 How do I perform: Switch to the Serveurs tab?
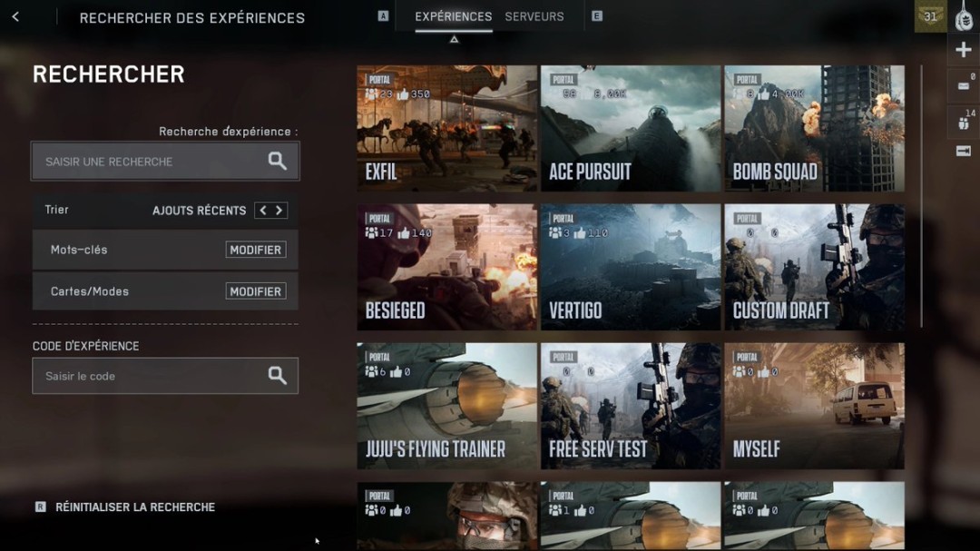click(534, 16)
